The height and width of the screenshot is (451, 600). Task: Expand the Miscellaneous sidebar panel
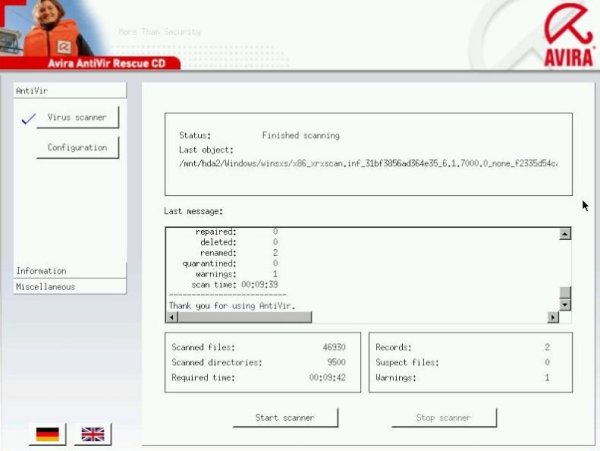tap(70, 287)
